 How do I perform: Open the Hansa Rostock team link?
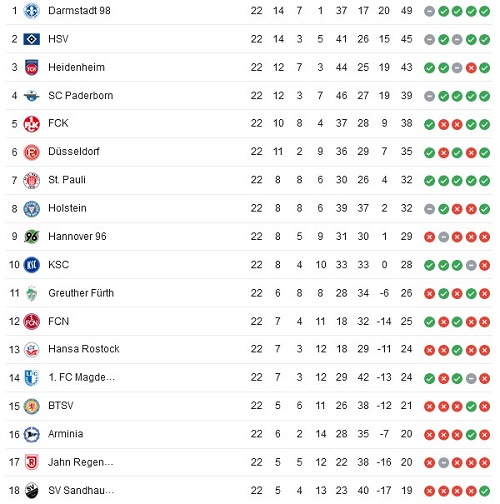[84, 349]
